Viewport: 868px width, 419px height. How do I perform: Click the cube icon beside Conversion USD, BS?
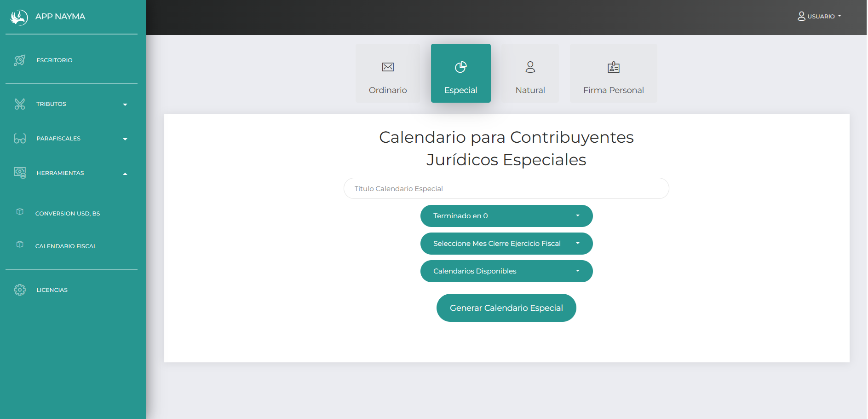tap(20, 212)
